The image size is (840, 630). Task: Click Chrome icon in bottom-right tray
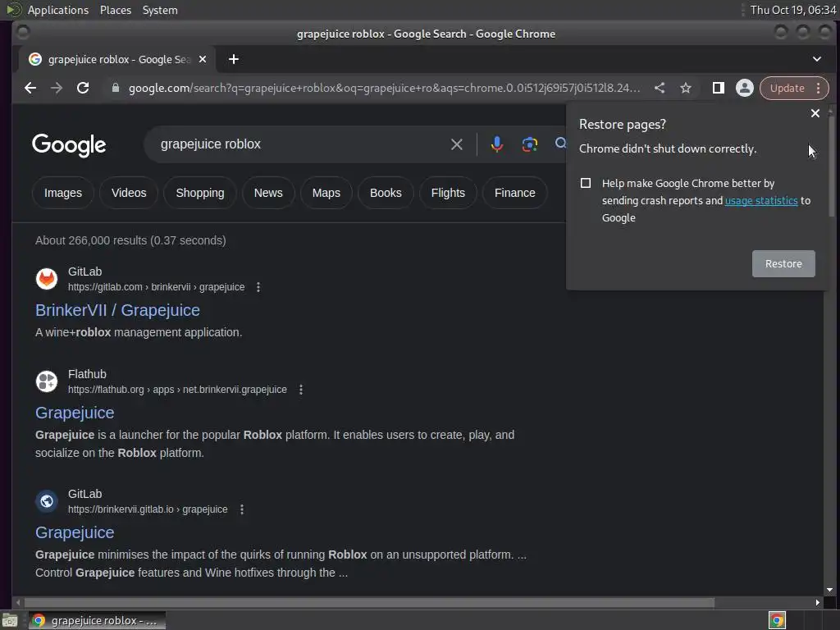777,621
